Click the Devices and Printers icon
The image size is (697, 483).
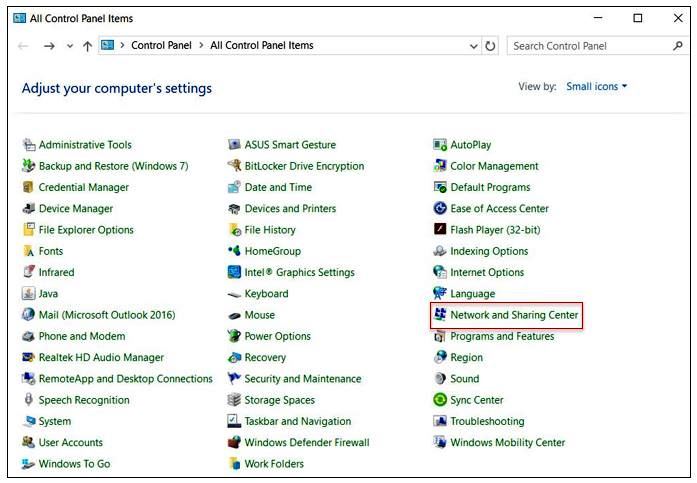point(234,208)
